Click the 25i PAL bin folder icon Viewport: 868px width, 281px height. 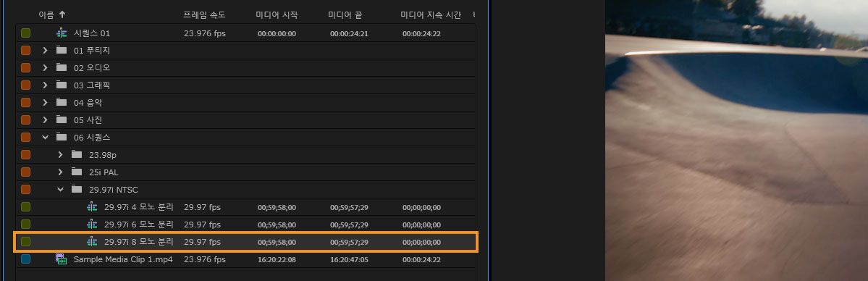click(77, 172)
